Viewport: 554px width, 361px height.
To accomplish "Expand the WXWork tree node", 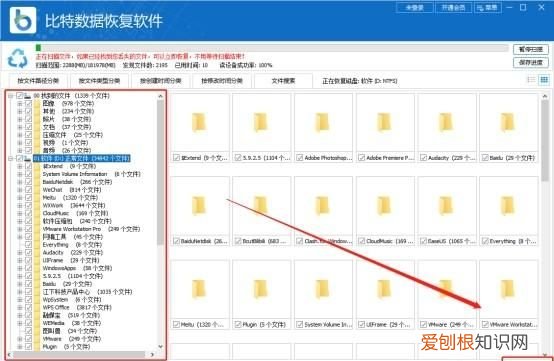I will (x=20, y=205).
